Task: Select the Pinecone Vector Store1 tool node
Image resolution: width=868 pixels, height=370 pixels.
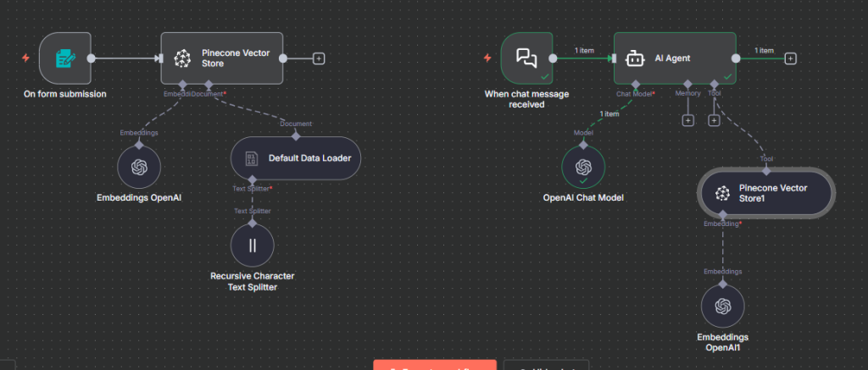Action: point(765,192)
